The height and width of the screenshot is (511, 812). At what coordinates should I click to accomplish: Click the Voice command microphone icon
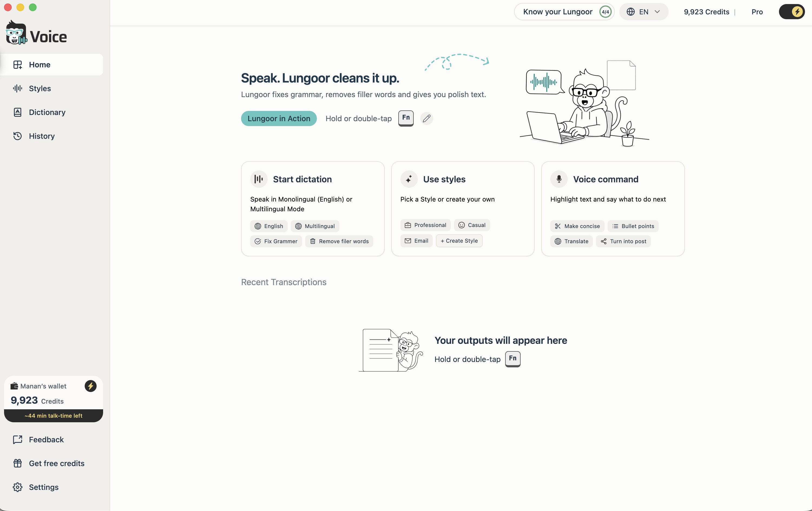click(559, 179)
